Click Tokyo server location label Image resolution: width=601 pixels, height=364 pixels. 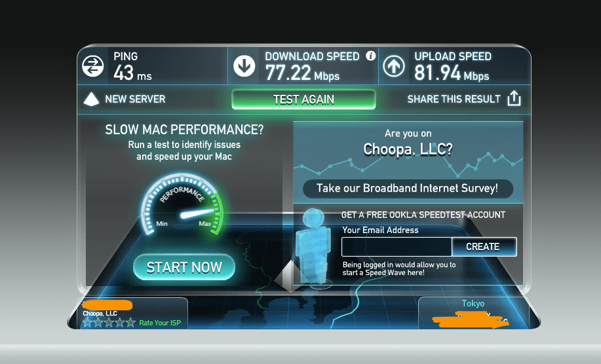[473, 304]
